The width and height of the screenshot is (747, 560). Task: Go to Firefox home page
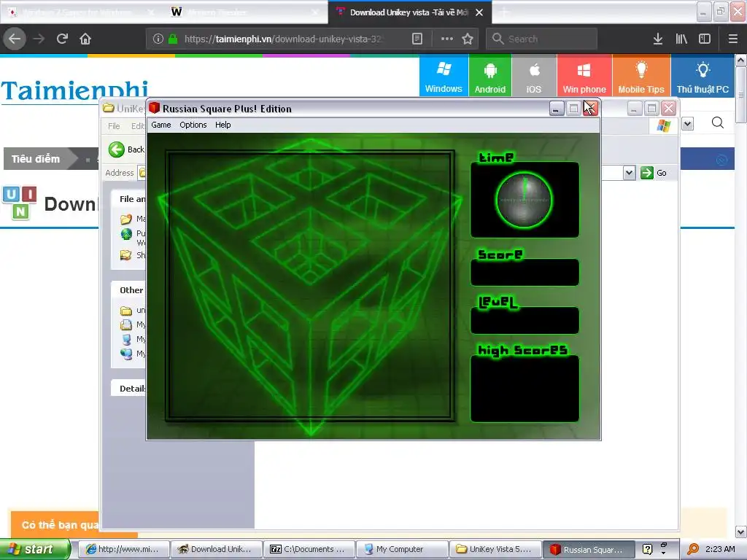tap(85, 39)
